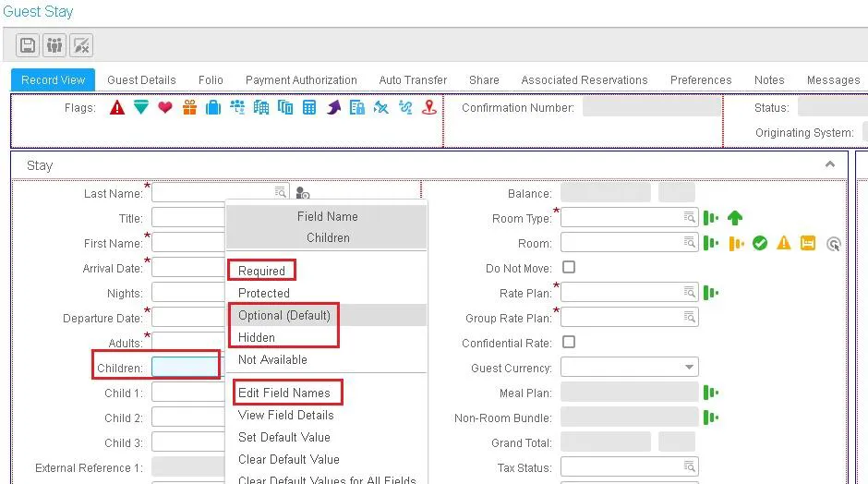Open the Auto Transfer tab
The image size is (868, 484).
tap(413, 79)
